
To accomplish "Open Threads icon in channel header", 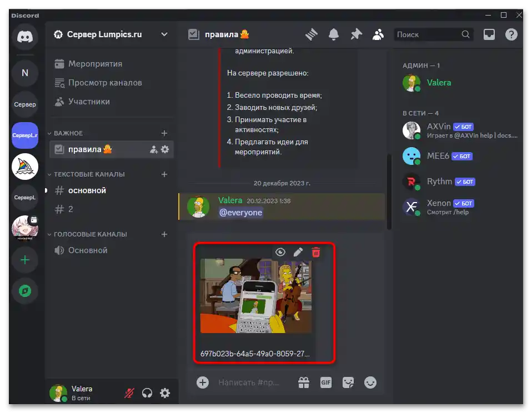I will [311, 34].
